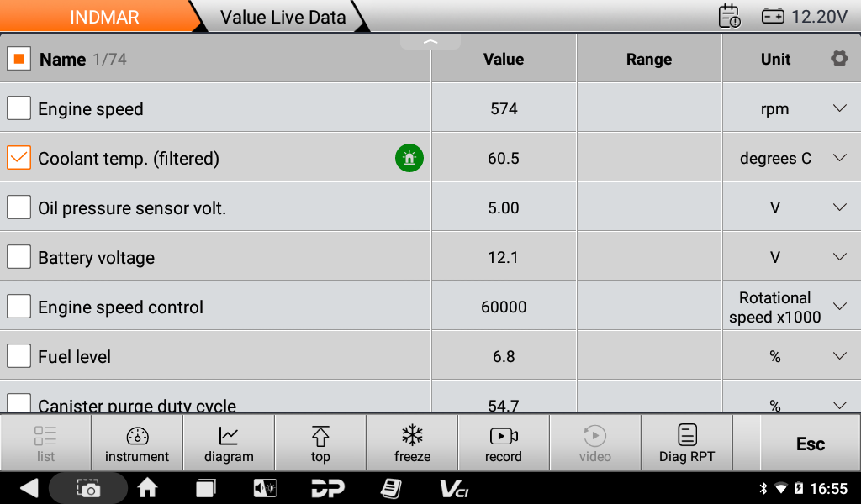Screen dimensions: 861x504
Task: Open the Diag RPT report
Action: pyautogui.click(x=687, y=444)
